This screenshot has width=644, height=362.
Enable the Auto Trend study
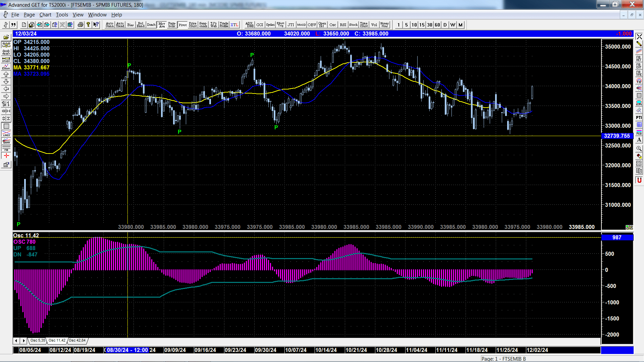[120, 25]
